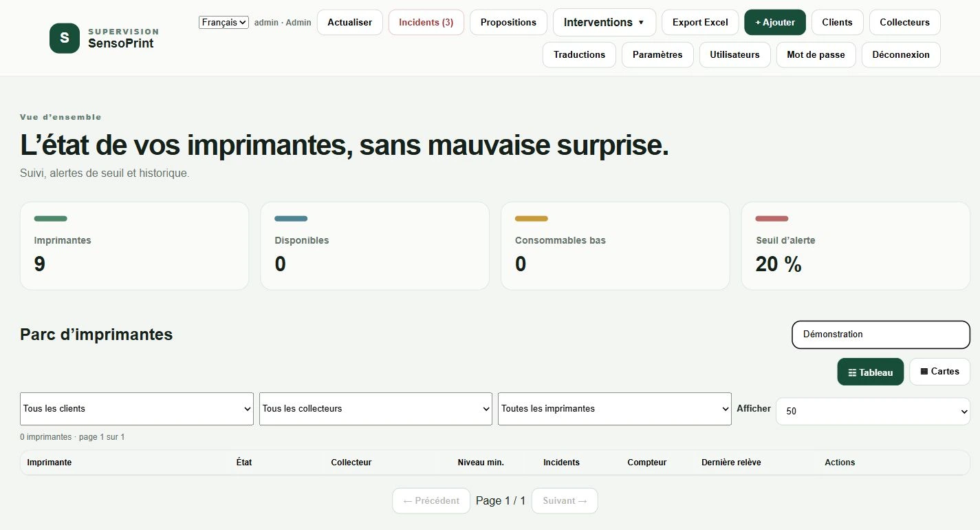980x530 pixels.
Task: Click Mot de passe button
Action: (x=816, y=54)
